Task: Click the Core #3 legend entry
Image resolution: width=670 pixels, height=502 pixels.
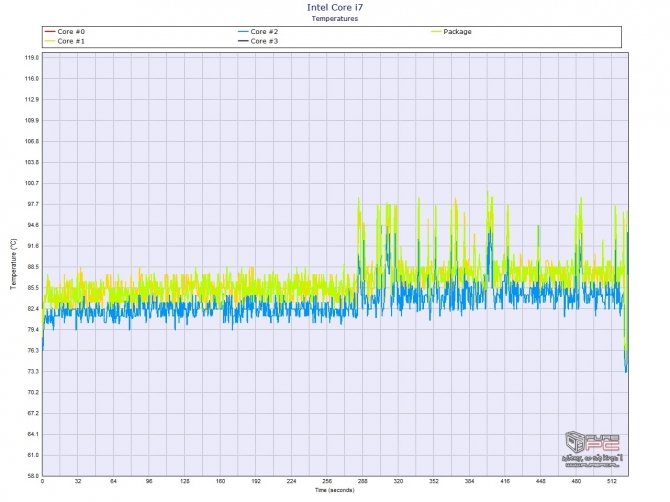Action: (x=258, y=41)
